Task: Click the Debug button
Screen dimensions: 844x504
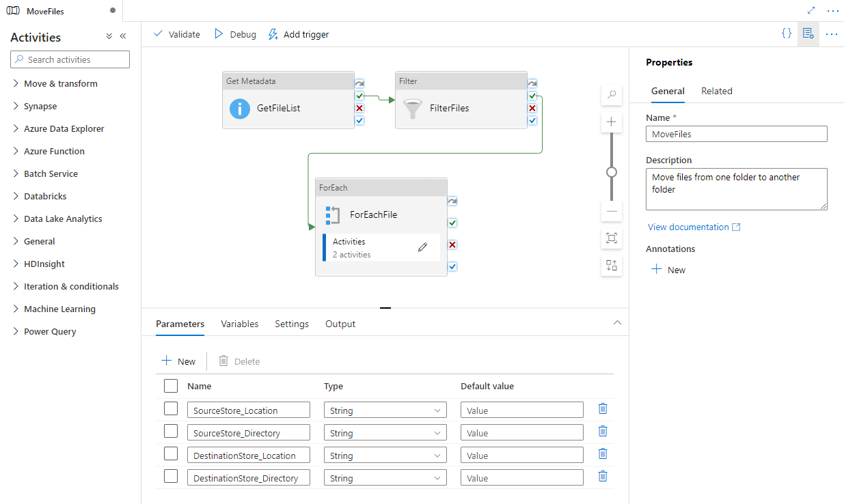Action: pyautogui.click(x=234, y=33)
